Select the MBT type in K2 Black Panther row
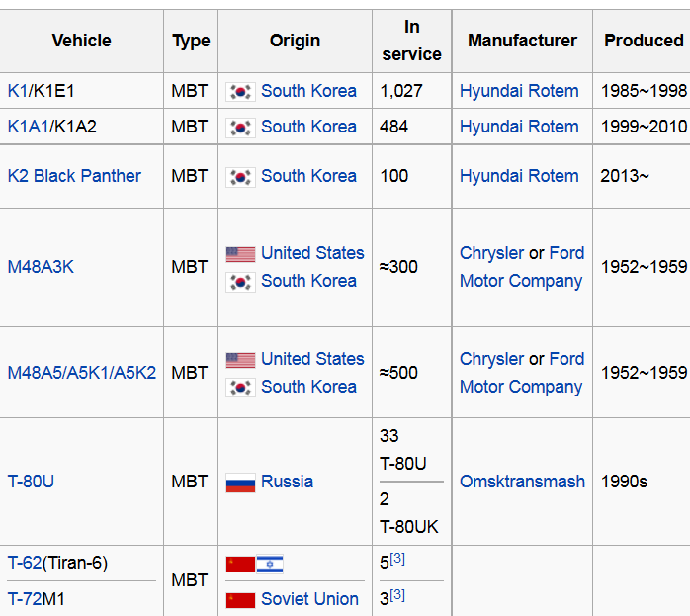690x616 pixels. [189, 176]
